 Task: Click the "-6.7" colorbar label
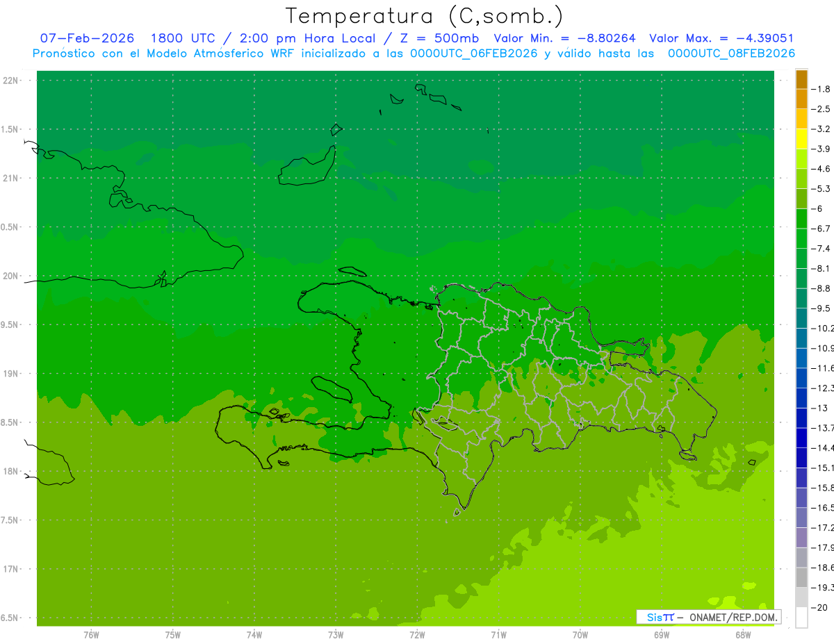(x=821, y=229)
